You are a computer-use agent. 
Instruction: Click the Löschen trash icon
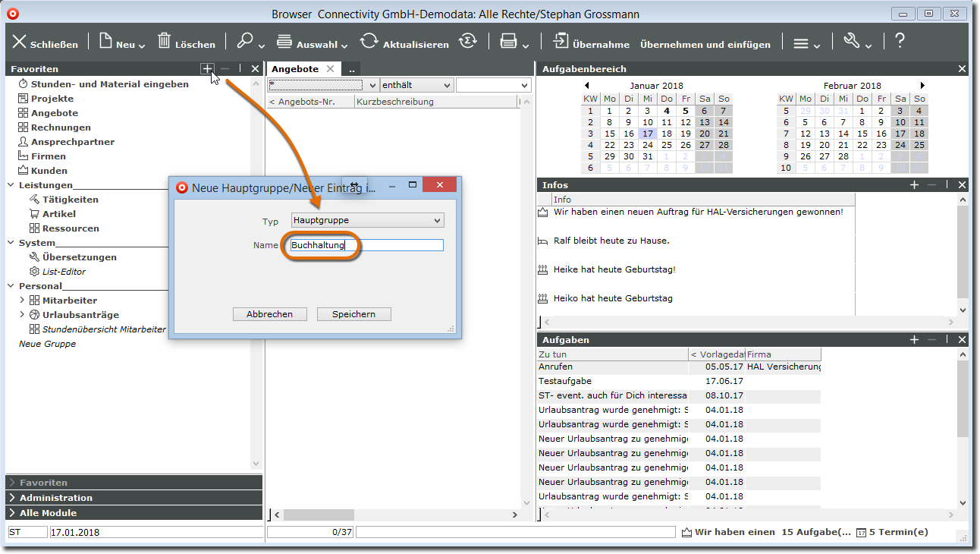coord(165,42)
